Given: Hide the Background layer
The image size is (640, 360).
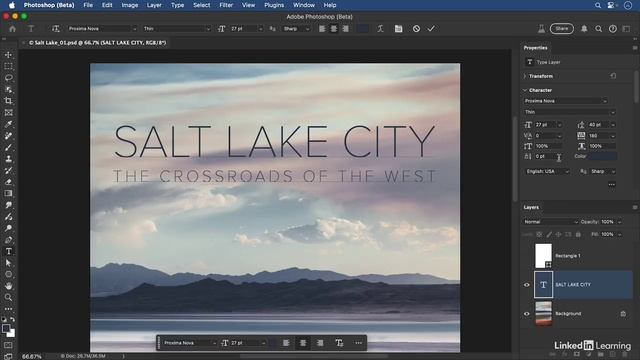Looking at the screenshot, I should (527, 314).
